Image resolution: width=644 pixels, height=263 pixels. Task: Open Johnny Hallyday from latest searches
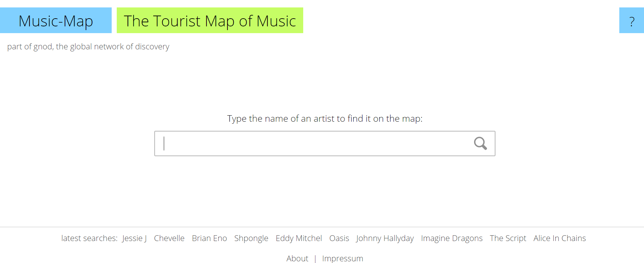[384, 238]
